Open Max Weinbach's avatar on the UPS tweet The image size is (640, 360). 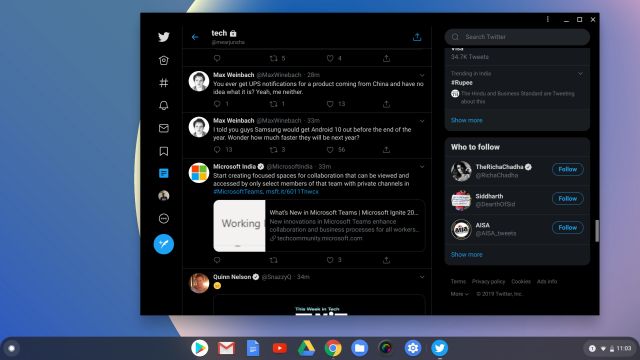tap(199, 81)
